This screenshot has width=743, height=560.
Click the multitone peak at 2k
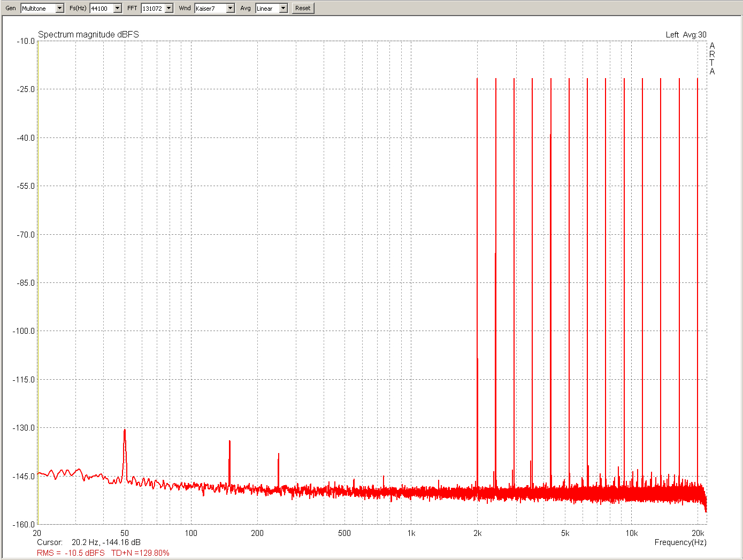pyautogui.click(x=477, y=283)
